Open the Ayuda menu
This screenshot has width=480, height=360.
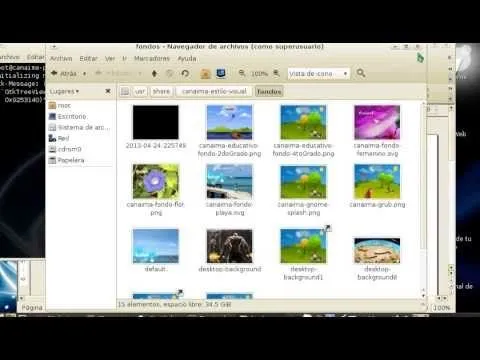point(187,59)
